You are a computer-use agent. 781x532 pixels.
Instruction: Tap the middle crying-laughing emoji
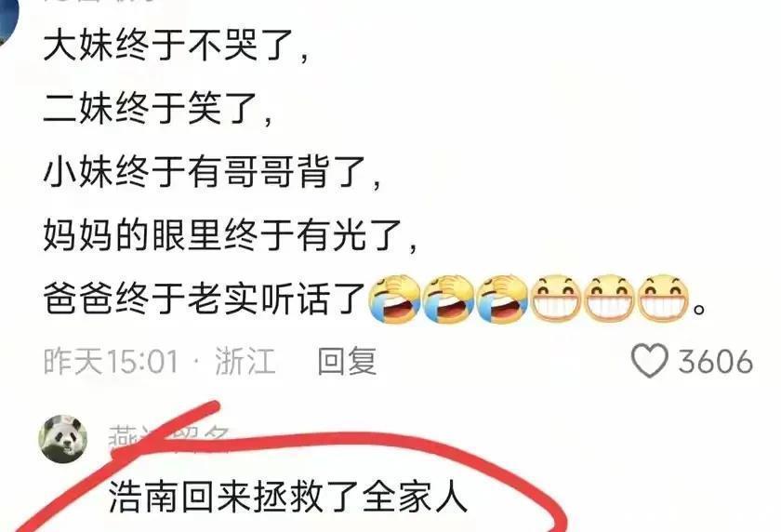[x=448, y=299]
